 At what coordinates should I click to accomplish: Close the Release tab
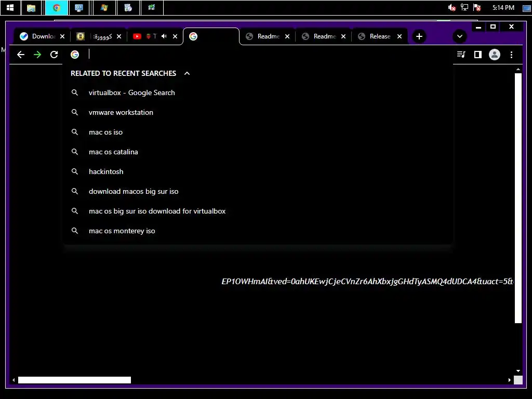[400, 36]
